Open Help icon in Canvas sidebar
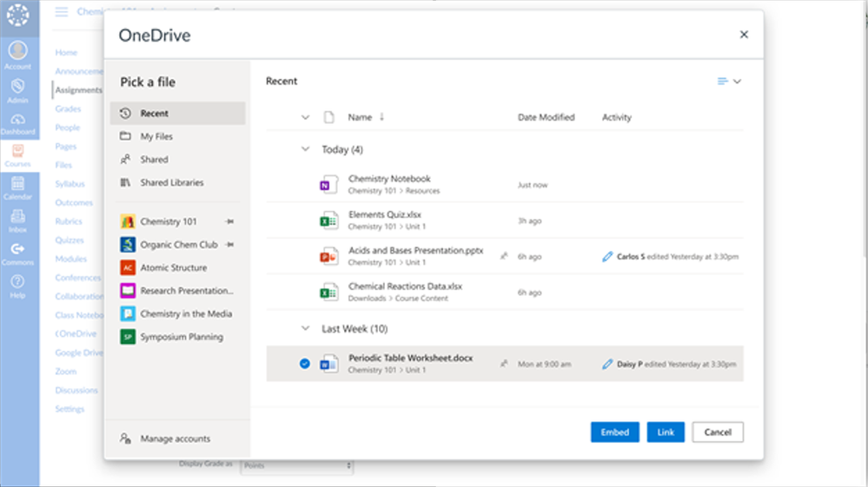This screenshot has width=868, height=487. [x=17, y=281]
